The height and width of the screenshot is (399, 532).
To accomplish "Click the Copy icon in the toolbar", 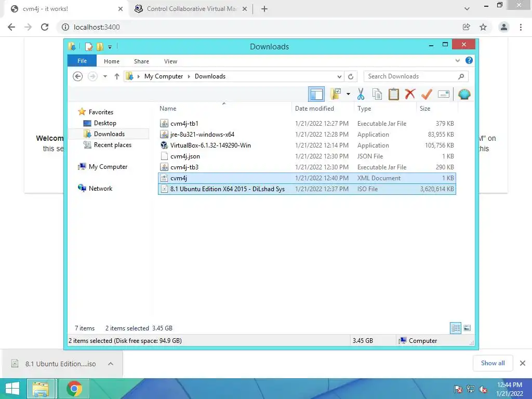I will (377, 94).
